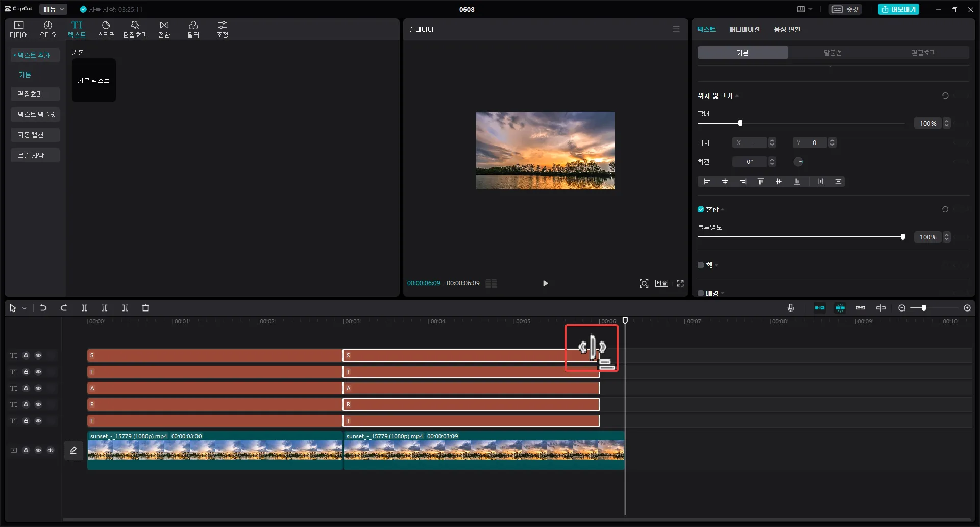Select the 편집효과 sub-tab in text panel
This screenshot has height=527, width=980.
(x=924, y=53)
